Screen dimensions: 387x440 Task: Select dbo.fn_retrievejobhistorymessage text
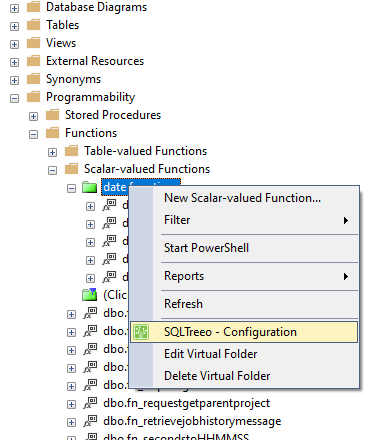click(x=192, y=421)
